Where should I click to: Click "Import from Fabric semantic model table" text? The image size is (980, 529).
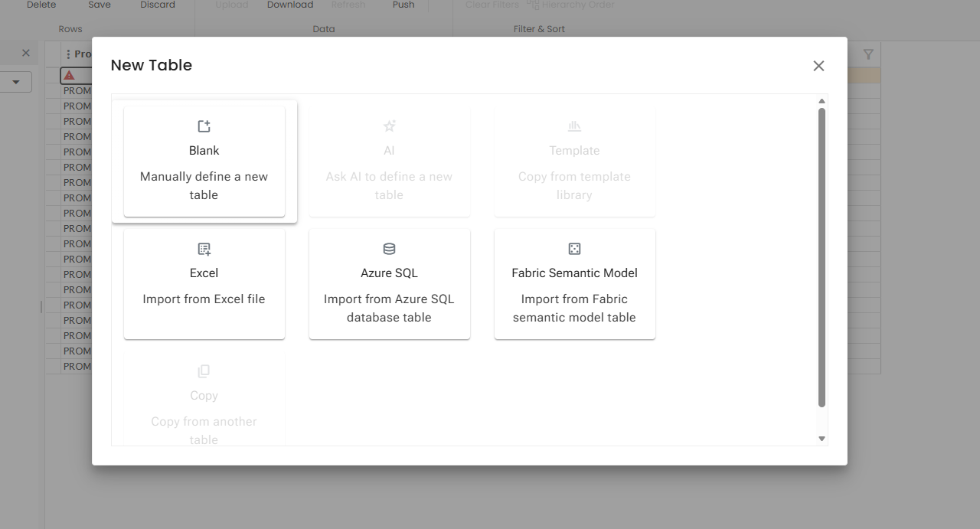coord(574,308)
